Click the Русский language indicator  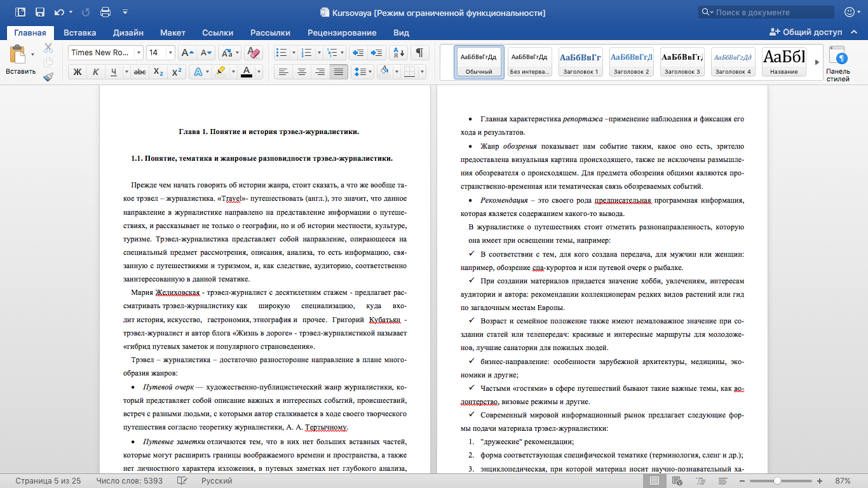tap(217, 481)
